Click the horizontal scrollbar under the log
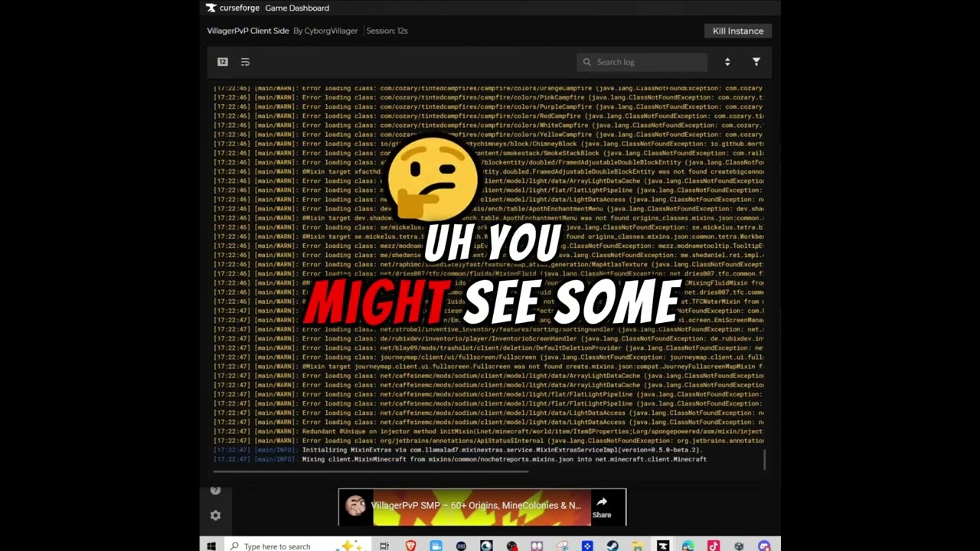 click(x=371, y=471)
